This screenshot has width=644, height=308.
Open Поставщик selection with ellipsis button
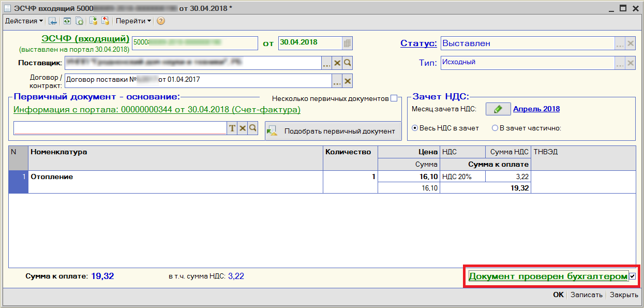point(326,63)
